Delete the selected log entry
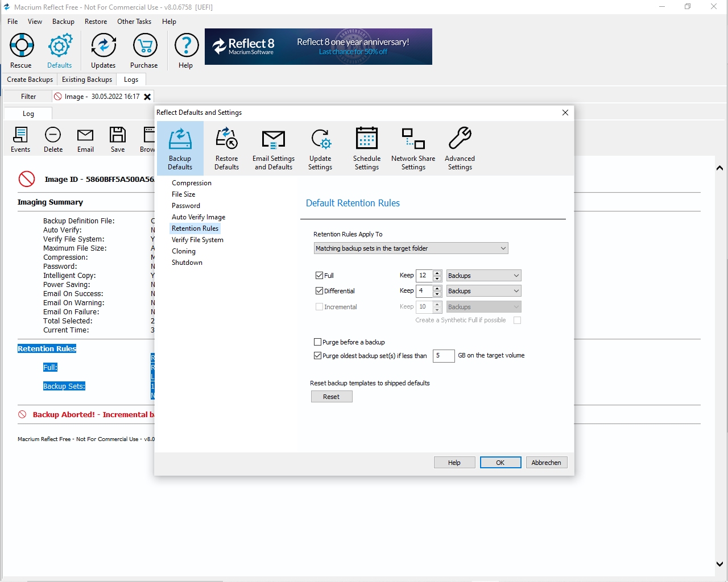The width and height of the screenshot is (728, 582). 53,140
